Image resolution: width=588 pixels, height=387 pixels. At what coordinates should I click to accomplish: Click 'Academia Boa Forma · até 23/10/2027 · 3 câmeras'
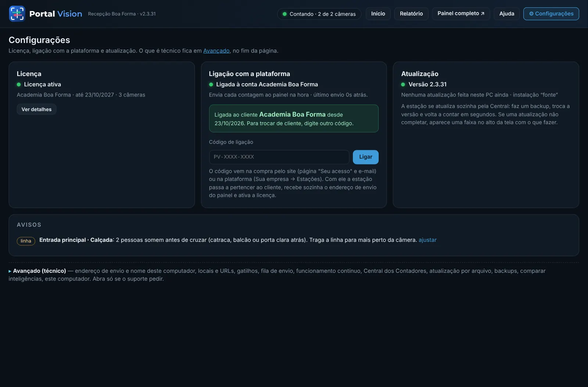tap(81, 95)
